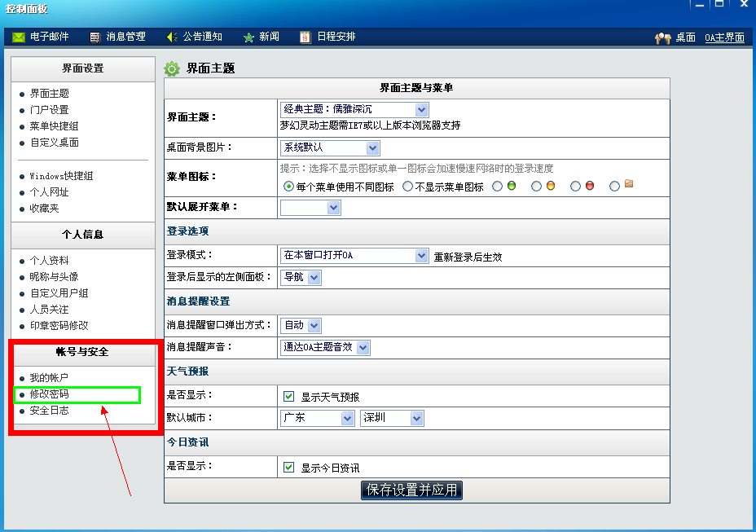The image size is (756, 532).
Task: Click the 保存设置并应用 button
Action: click(411, 490)
